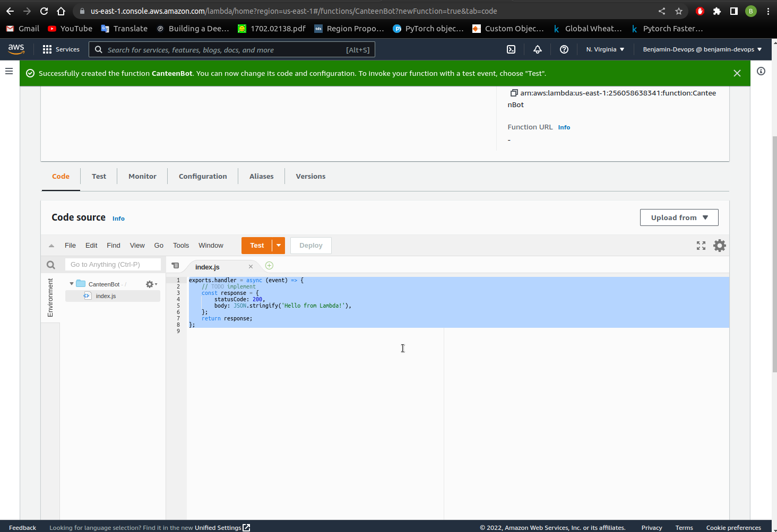Reload the browser page
The height and width of the screenshot is (532, 777).
[x=44, y=11]
